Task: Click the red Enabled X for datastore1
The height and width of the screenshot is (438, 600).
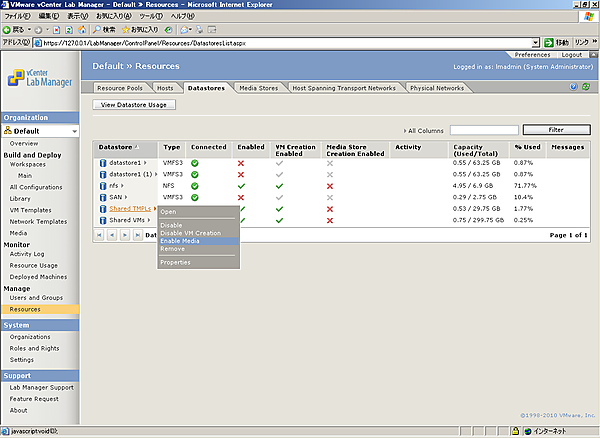Action: (x=241, y=162)
